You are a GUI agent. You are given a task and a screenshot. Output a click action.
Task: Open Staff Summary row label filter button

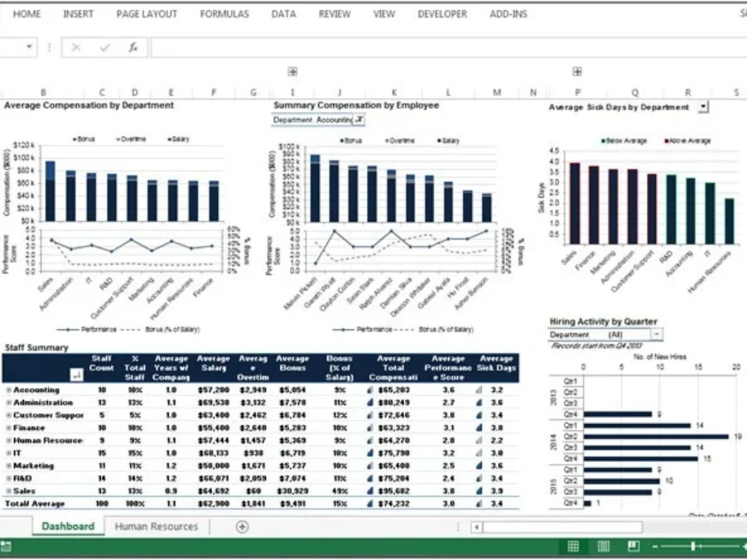tap(77, 376)
